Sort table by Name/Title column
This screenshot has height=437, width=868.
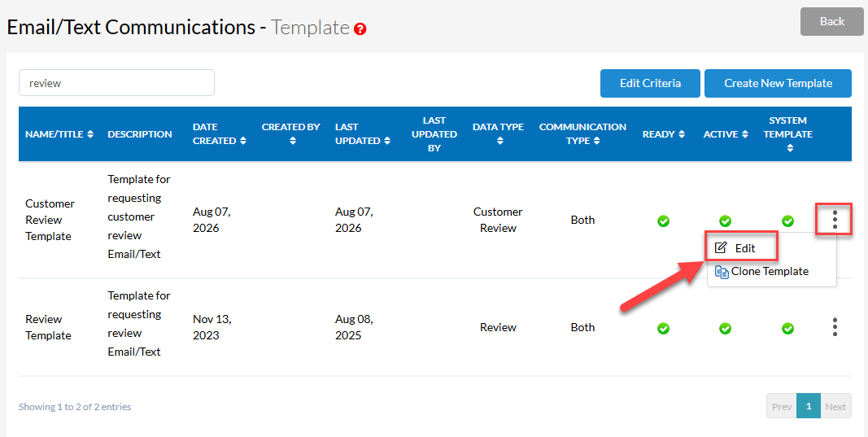point(59,134)
